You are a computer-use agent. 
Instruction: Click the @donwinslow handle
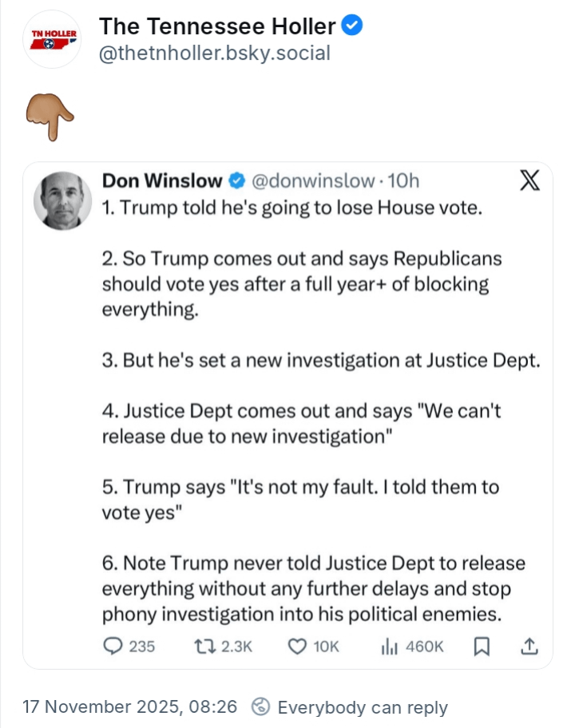pyautogui.click(x=313, y=181)
